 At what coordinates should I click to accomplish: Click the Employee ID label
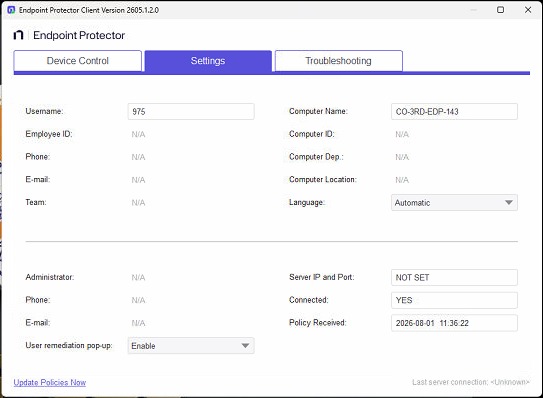point(49,134)
